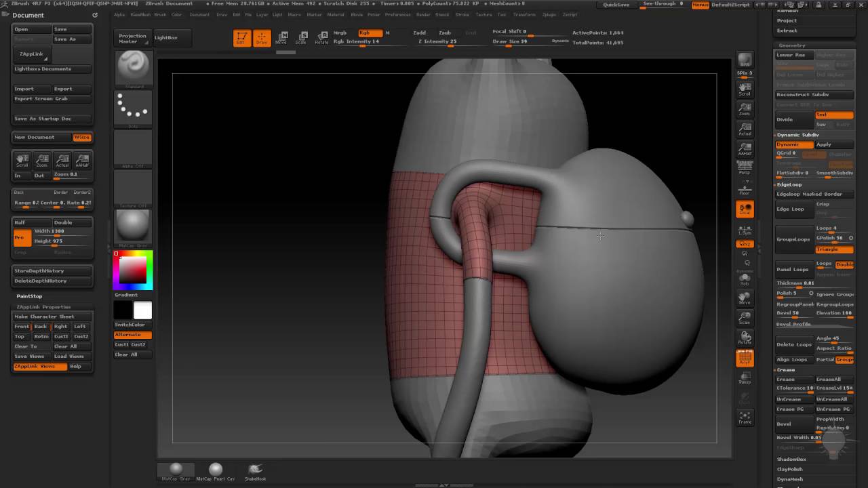The height and width of the screenshot is (488, 868).
Task: Click the BPR render icon
Action: pos(745,61)
